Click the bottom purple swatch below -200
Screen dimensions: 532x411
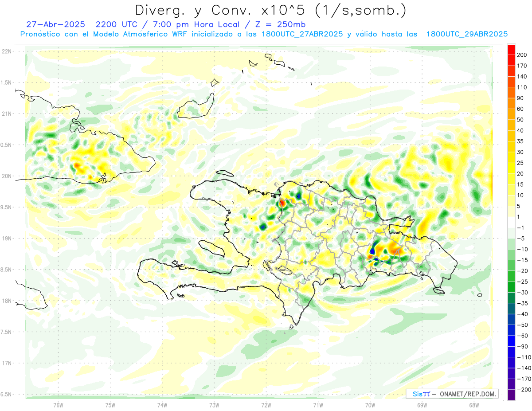tap(511, 395)
